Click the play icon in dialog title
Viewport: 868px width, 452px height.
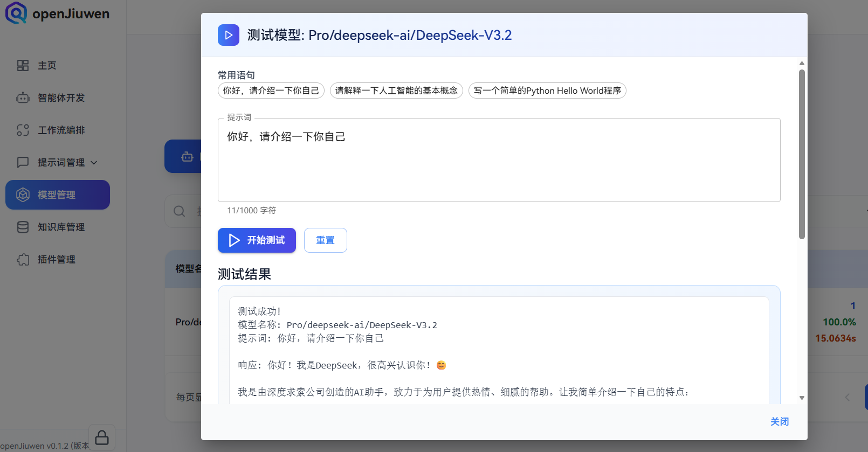[229, 35]
